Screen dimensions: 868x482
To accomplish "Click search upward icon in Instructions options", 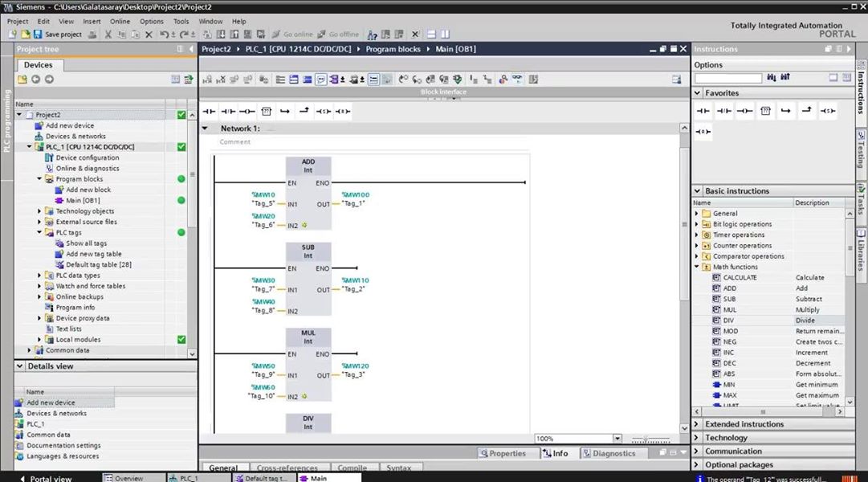I will pyautogui.click(x=785, y=78).
